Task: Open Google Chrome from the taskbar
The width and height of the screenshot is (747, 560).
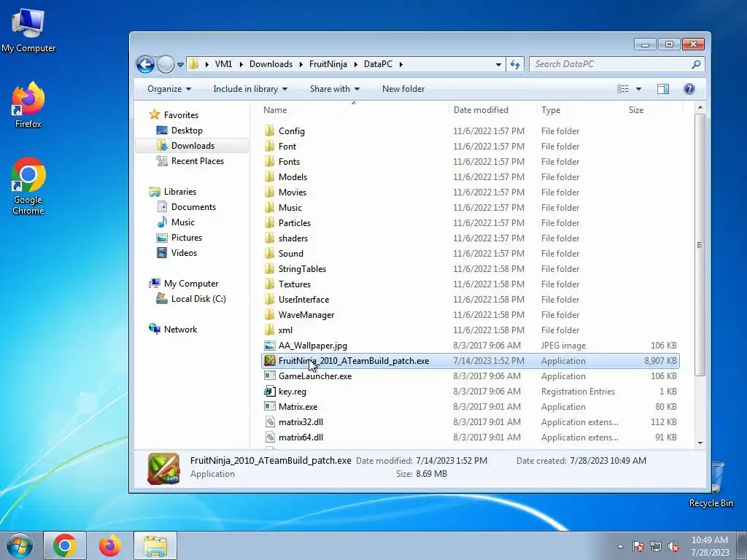Action: coord(65,545)
